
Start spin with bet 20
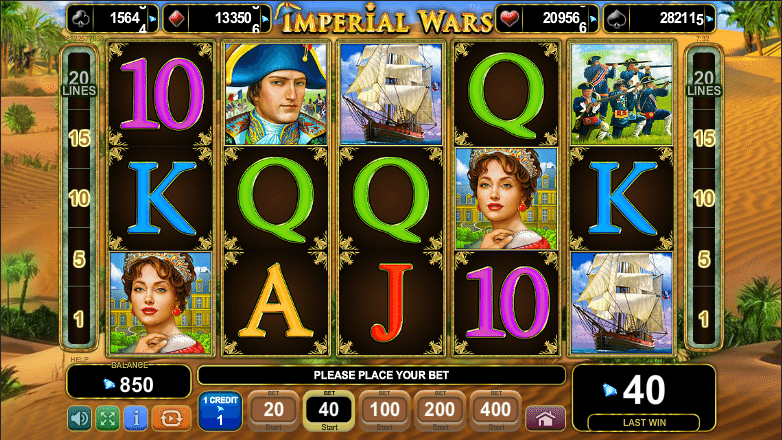273,412
